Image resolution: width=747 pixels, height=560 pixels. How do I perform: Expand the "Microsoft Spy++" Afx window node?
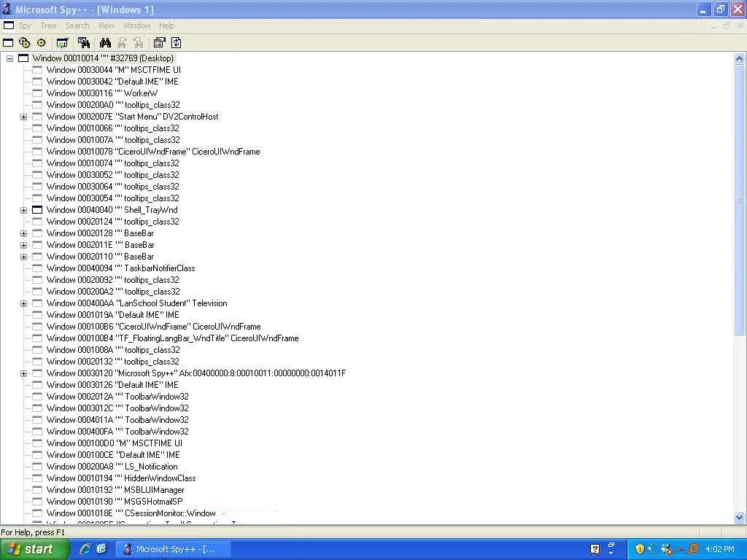(x=23, y=373)
